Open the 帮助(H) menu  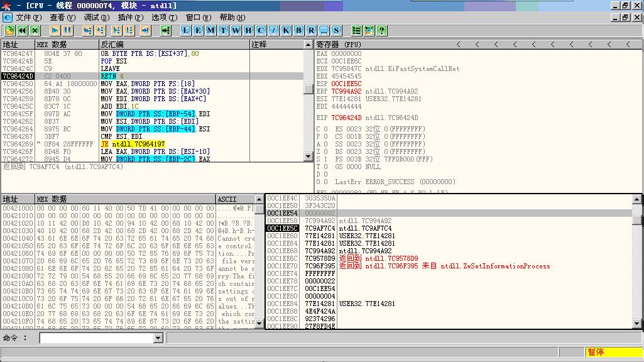(232, 17)
